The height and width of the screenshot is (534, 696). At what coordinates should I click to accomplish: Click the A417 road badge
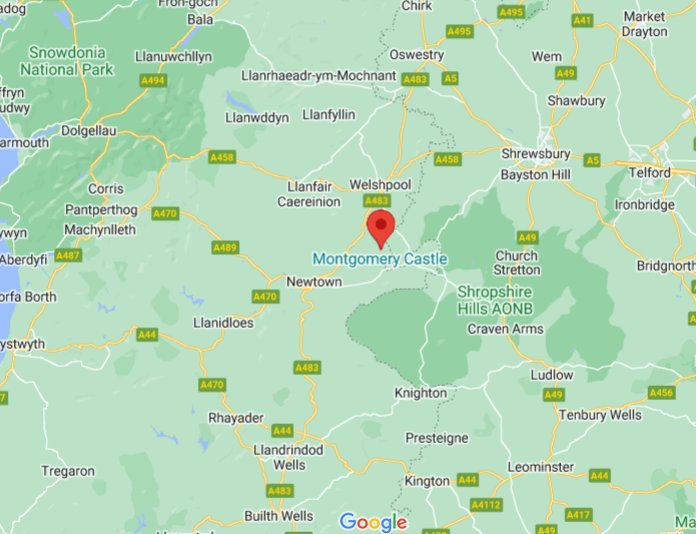(x=579, y=514)
